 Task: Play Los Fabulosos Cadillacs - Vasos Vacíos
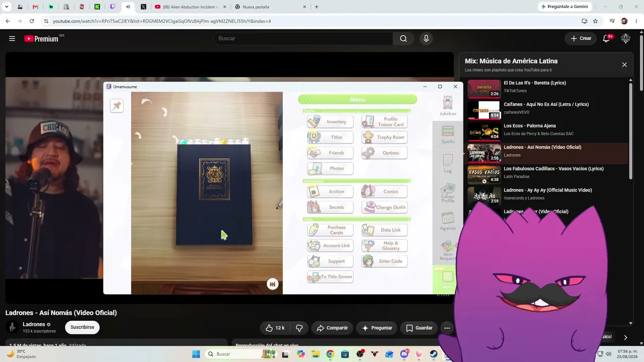click(547, 174)
